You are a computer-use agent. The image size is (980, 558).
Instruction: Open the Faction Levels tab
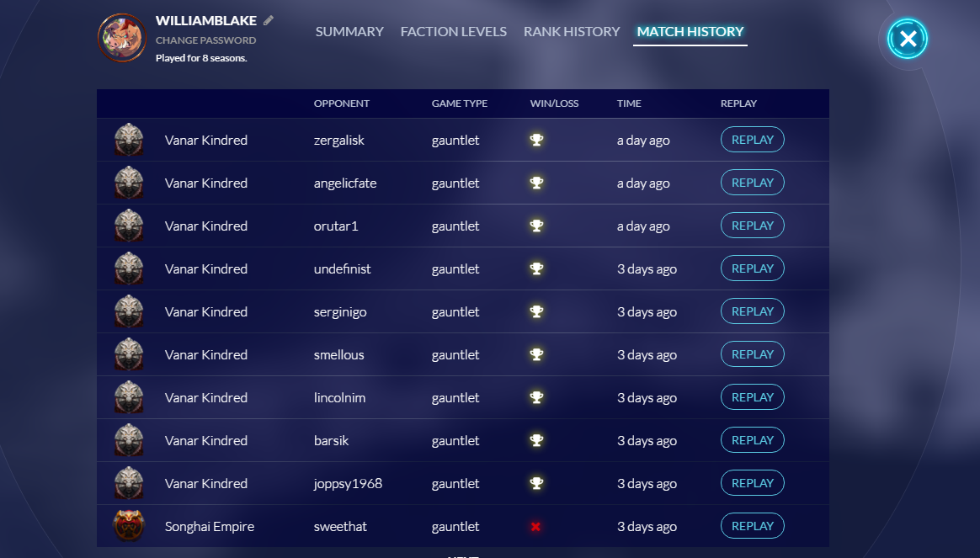(454, 31)
